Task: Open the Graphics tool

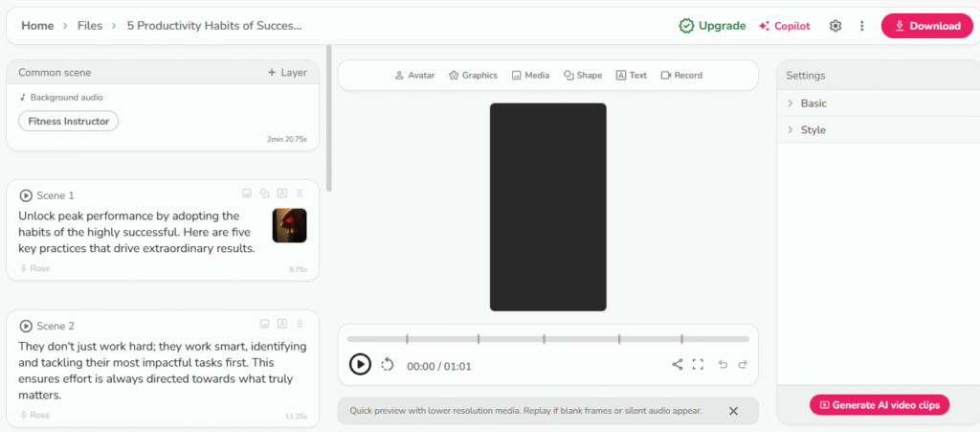Action: click(473, 75)
